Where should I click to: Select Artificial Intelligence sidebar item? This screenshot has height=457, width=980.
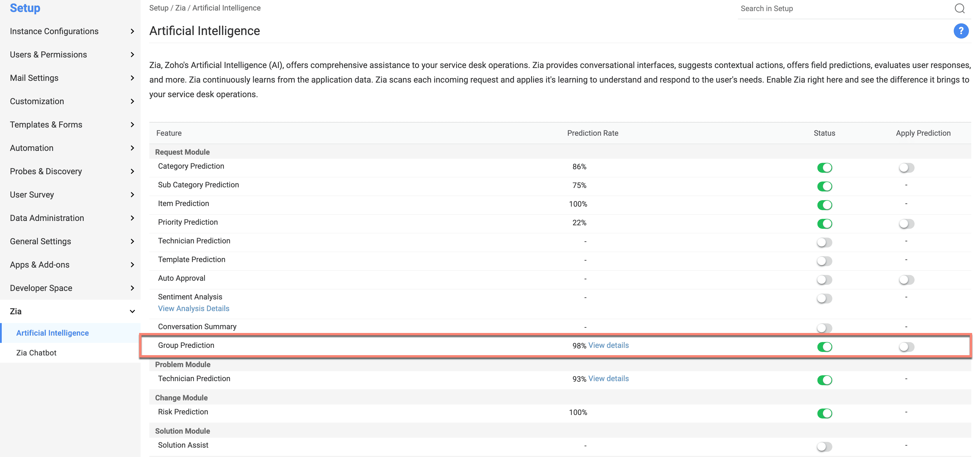tap(52, 333)
